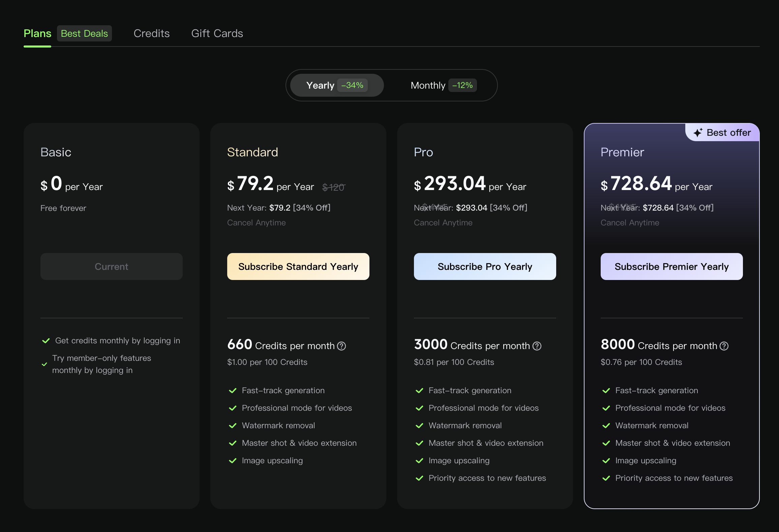This screenshot has width=779, height=532.
Task: Click Subscribe Standard Yearly
Action: (298, 266)
